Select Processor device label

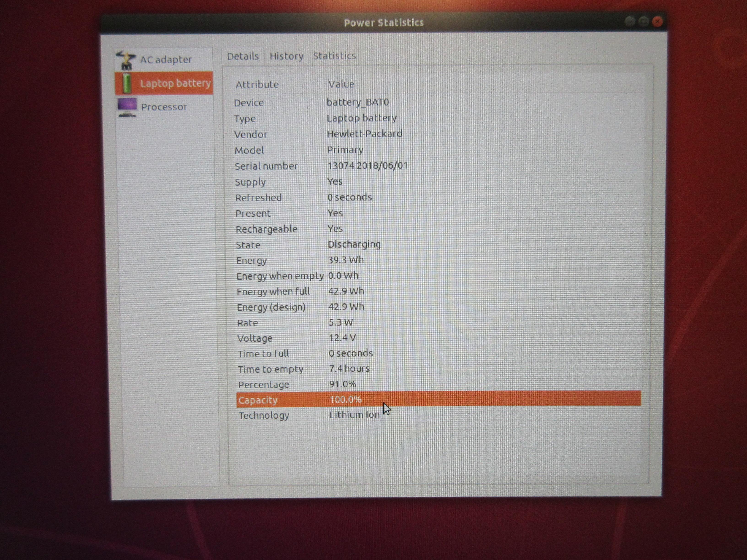[164, 107]
